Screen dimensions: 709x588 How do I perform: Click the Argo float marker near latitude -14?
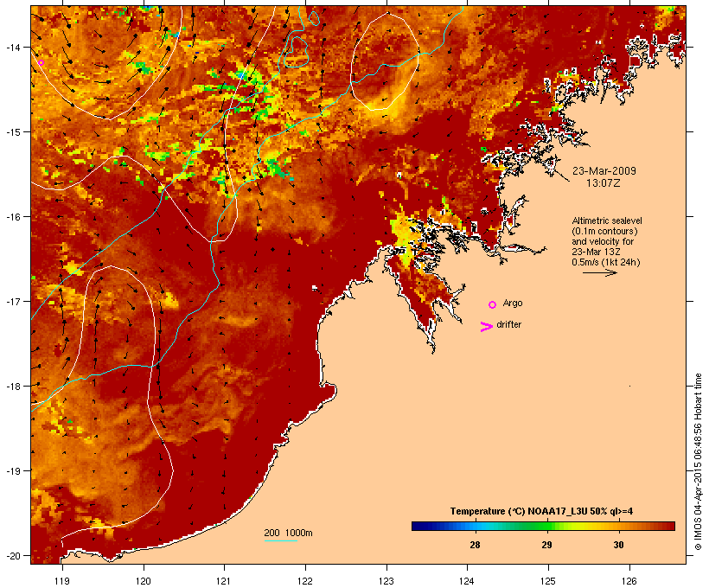click(x=42, y=63)
